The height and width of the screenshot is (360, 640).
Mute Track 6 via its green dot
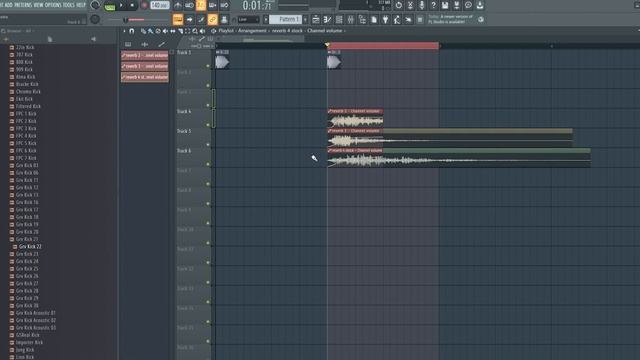208,164
